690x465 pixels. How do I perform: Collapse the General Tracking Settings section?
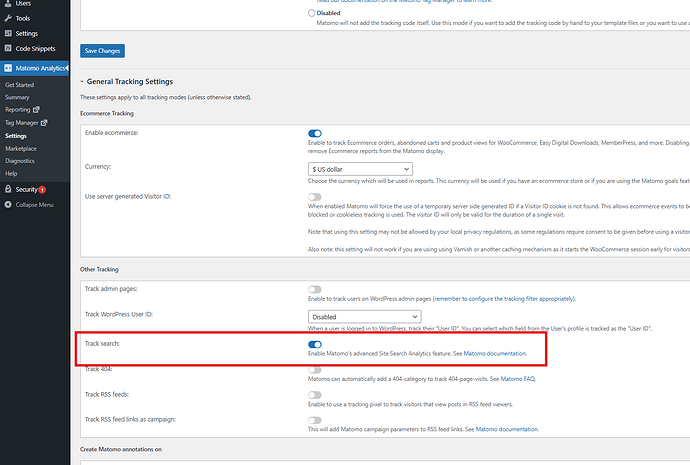[82, 82]
